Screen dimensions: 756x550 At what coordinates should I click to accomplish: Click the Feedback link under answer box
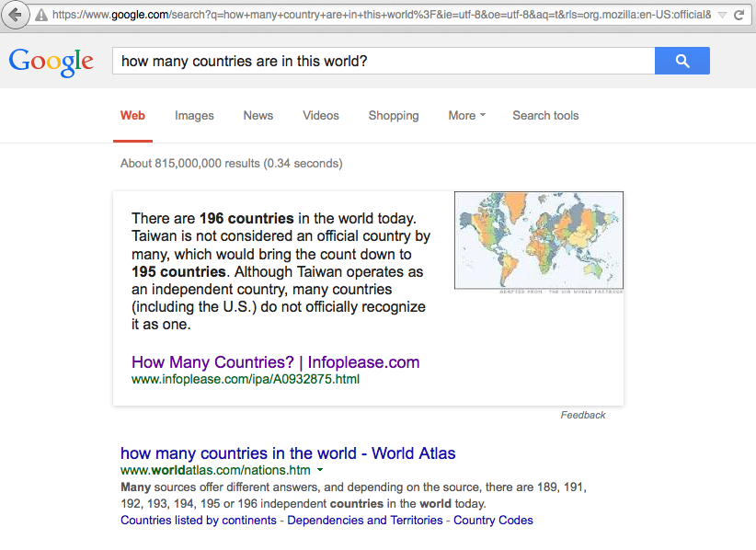[x=582, y=415]
